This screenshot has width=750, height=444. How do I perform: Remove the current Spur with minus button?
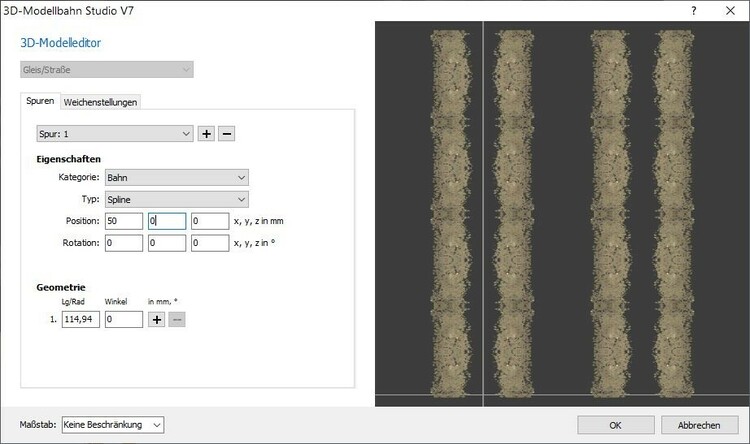(227, 134)
